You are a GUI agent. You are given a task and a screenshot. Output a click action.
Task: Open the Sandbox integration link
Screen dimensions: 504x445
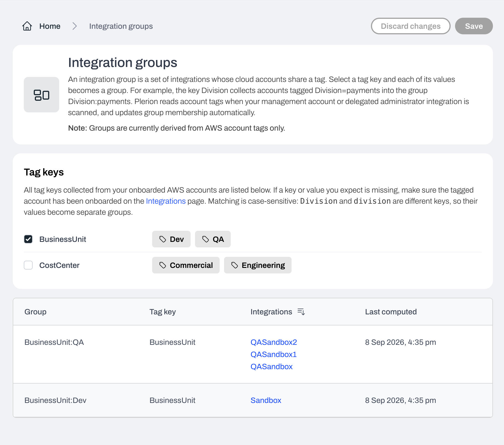point(266,400)
